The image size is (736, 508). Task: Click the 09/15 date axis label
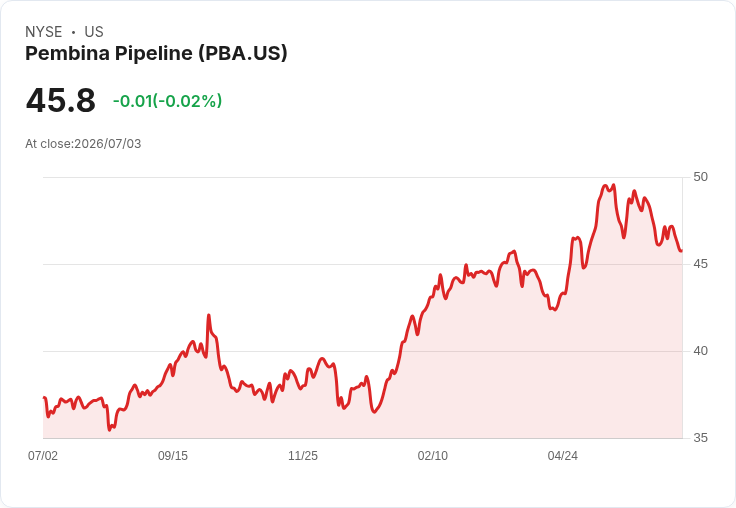(x=173, y=455)
